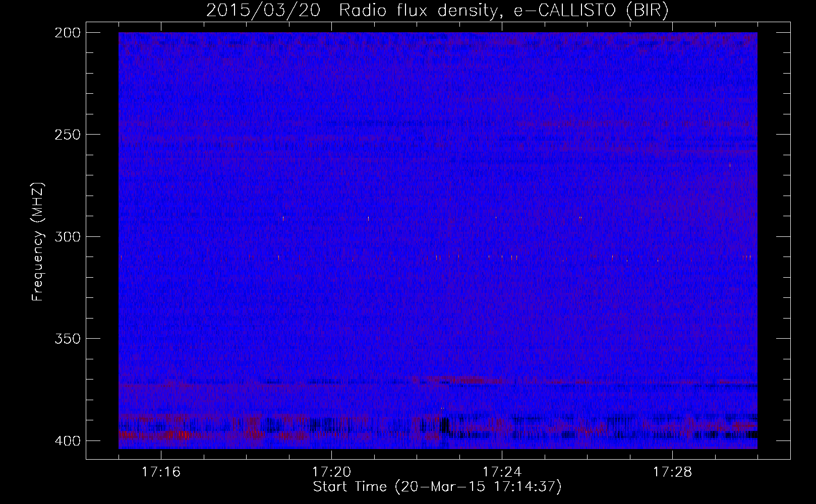Click the 17:28 time tick label

(x=672, y=472)
